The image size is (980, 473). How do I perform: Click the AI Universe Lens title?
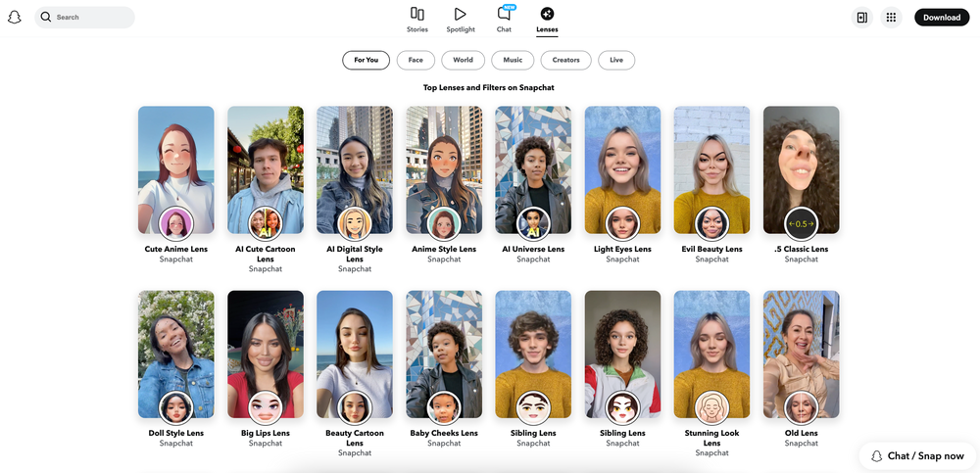[533, 250]
